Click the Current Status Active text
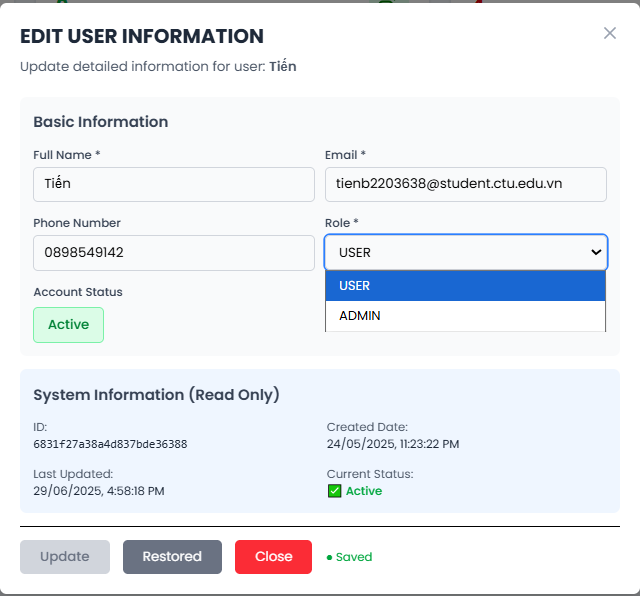640x596 pixels. (x=364, y=491)
